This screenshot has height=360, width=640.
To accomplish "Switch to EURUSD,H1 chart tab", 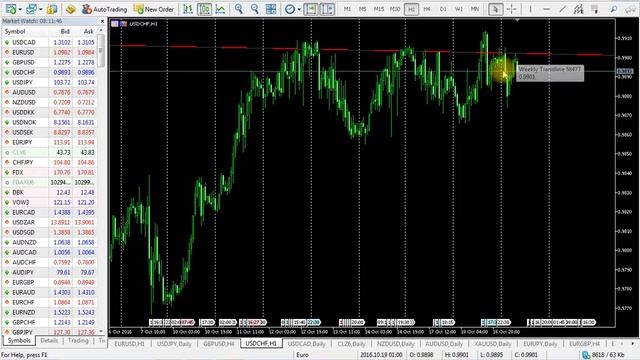I will [x=129, y=344].
